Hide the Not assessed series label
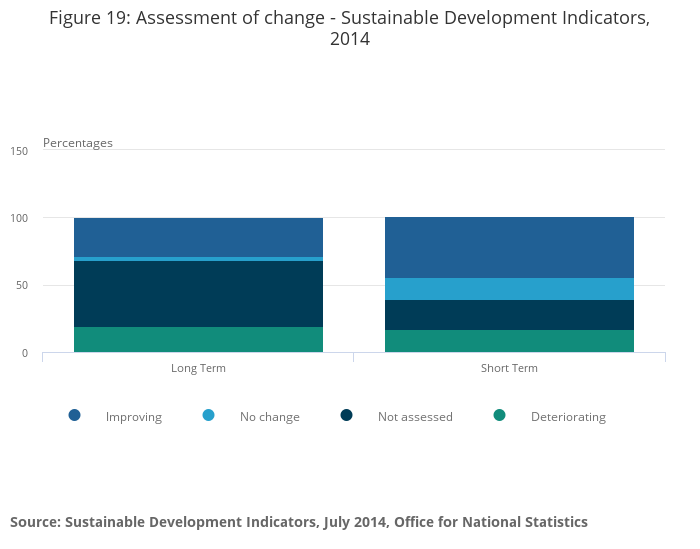This screenshot has height=549, width=700. [x=415, y=417]
